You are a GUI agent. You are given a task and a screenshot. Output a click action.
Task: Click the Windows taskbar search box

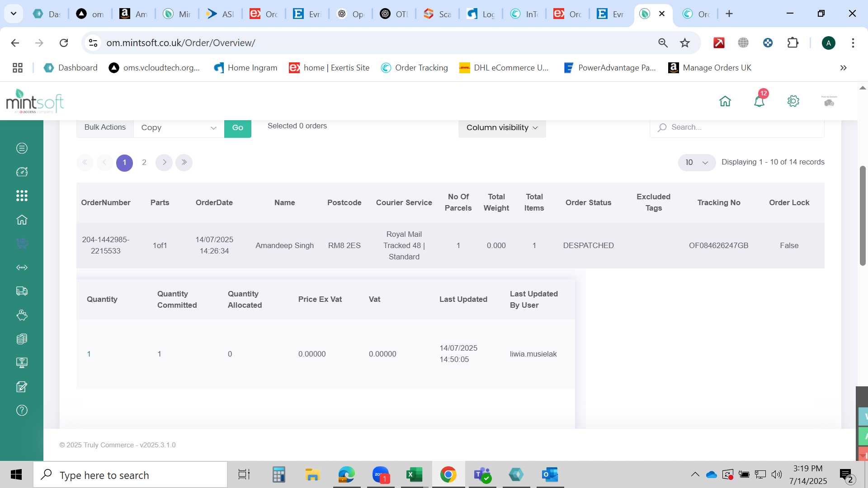click(130, 475)
